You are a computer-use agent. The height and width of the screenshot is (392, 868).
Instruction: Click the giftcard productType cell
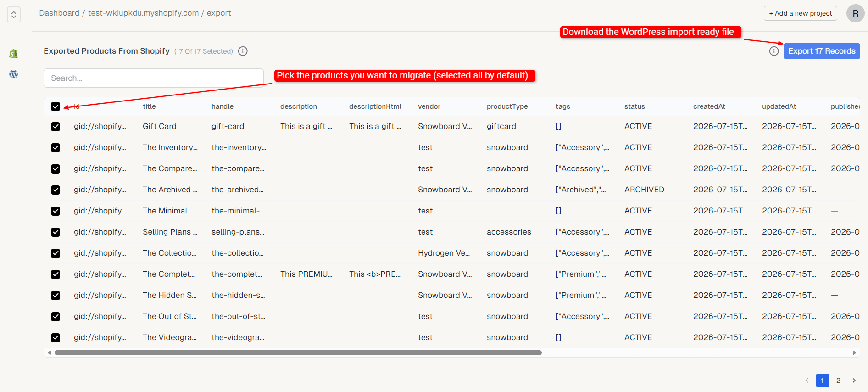coord(501,126)
